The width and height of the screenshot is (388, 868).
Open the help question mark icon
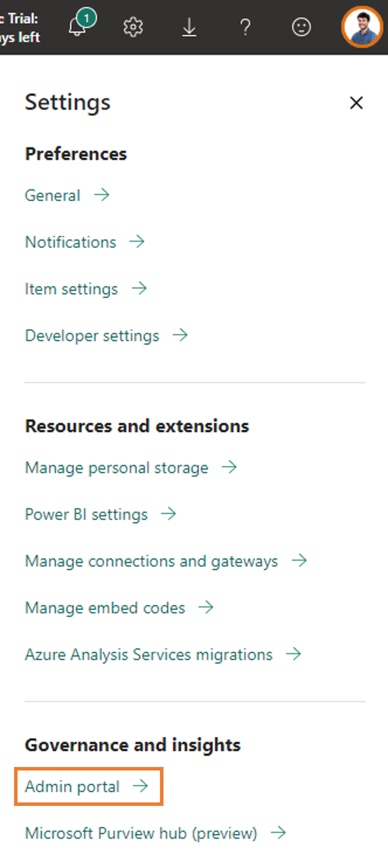[245, 26]
